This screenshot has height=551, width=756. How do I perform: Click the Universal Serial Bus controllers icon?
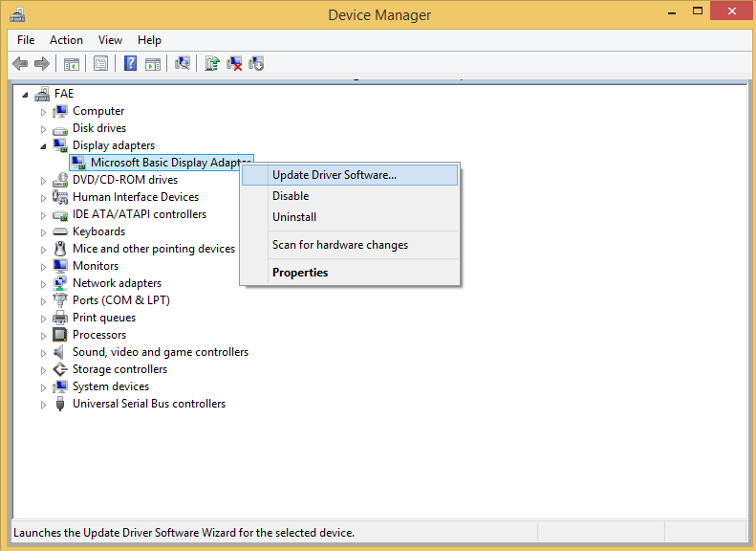pos(60,404)
